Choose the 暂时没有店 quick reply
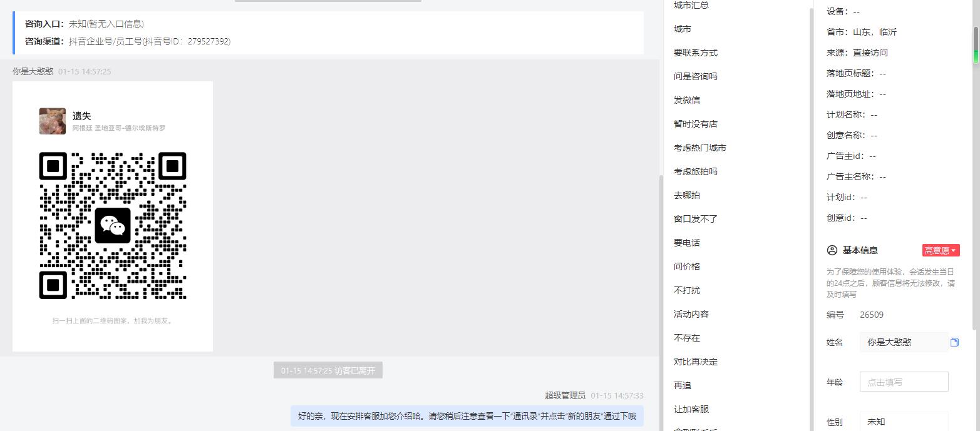 coord(696,124)
